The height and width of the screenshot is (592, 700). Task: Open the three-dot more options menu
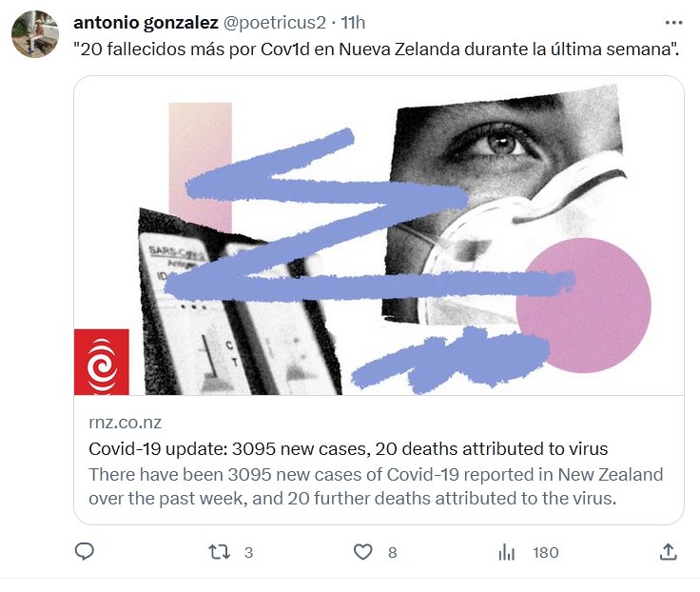point(673,22)
